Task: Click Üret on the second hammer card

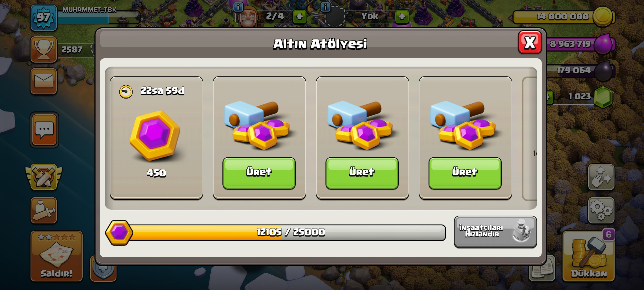Action: pyautogui.click(x=362, y=173)
